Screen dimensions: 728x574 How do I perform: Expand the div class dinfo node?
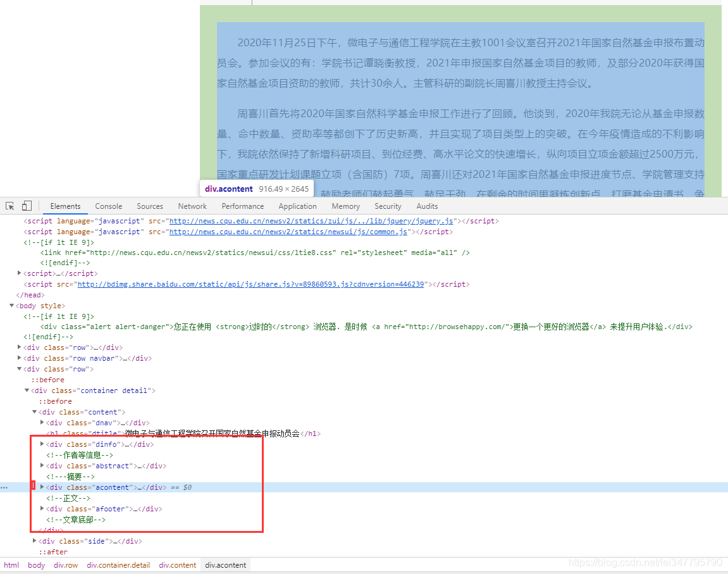tap(42, 444)
